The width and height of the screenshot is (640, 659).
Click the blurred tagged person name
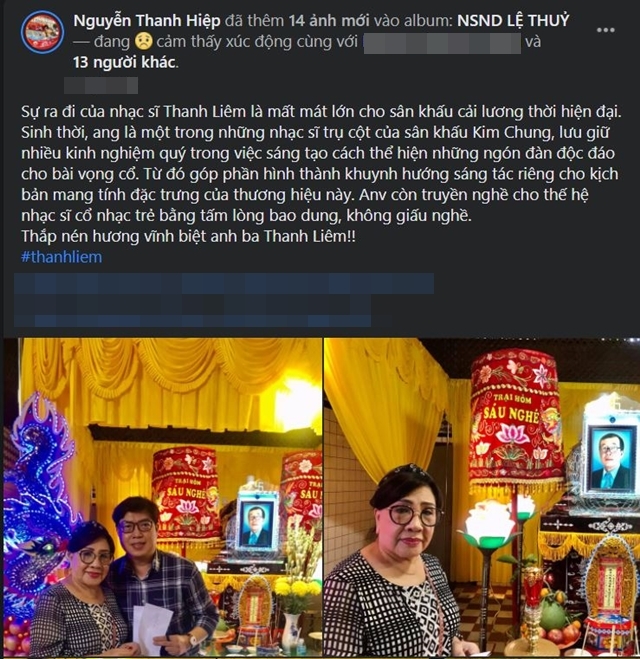[442, 42]
